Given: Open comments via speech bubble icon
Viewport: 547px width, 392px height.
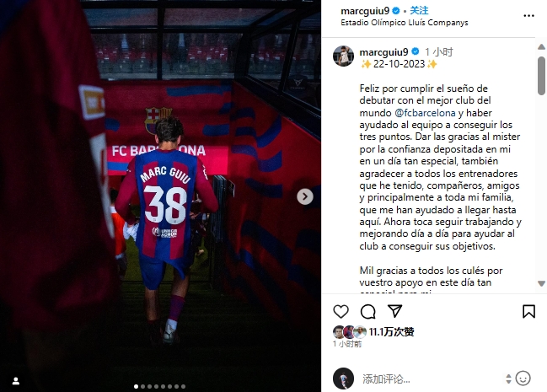Looking at the screenshot, I should tap(367, 311).
